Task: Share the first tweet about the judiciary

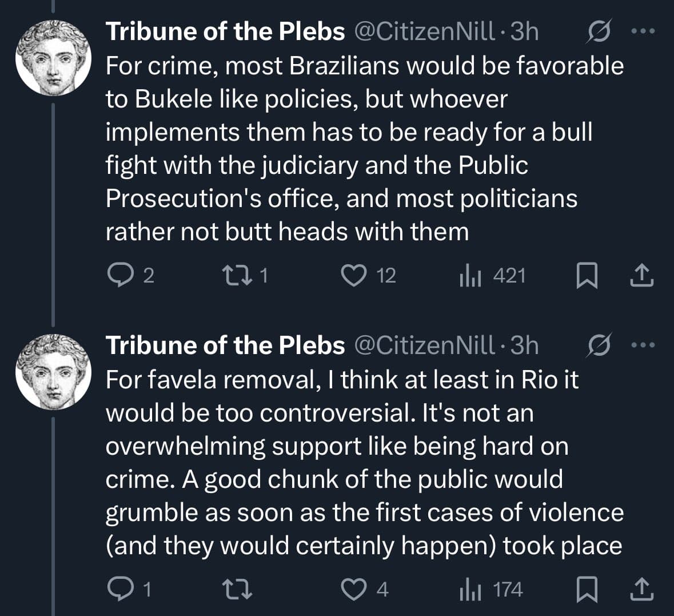Action: pyautogui.click(x=641, y=276)
